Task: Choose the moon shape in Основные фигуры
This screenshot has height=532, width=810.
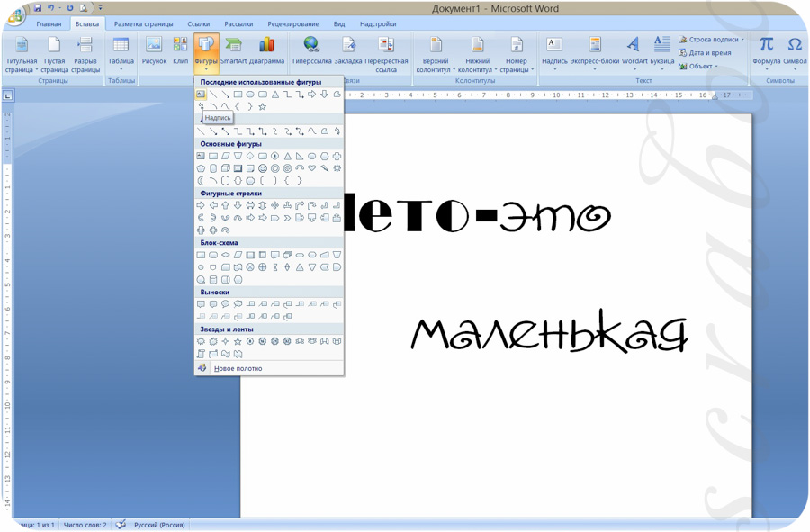Action: coord(201,181)
